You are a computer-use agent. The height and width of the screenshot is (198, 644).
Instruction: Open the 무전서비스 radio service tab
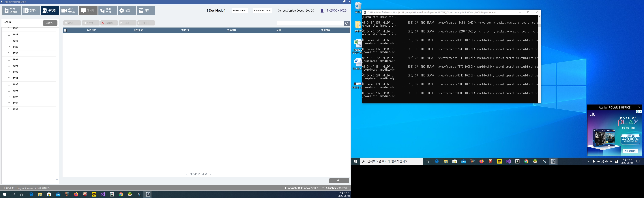click(x=12, y=10)
